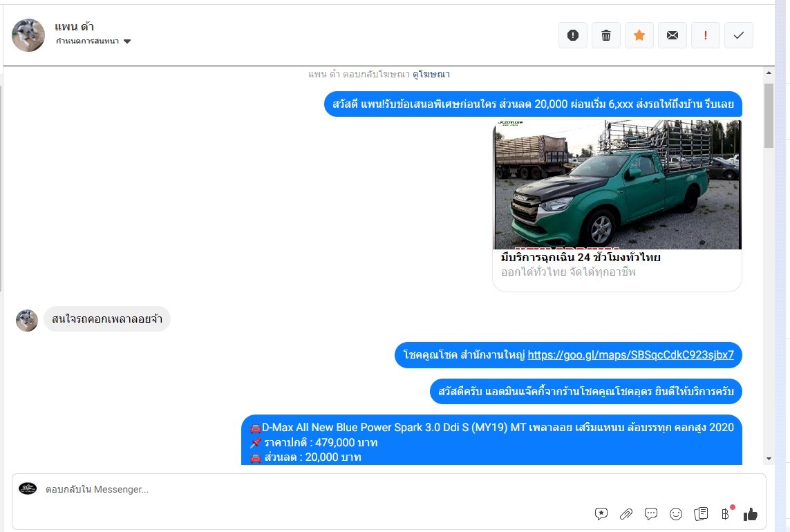Click the chat scrollbar up arrow

(769, 73)
